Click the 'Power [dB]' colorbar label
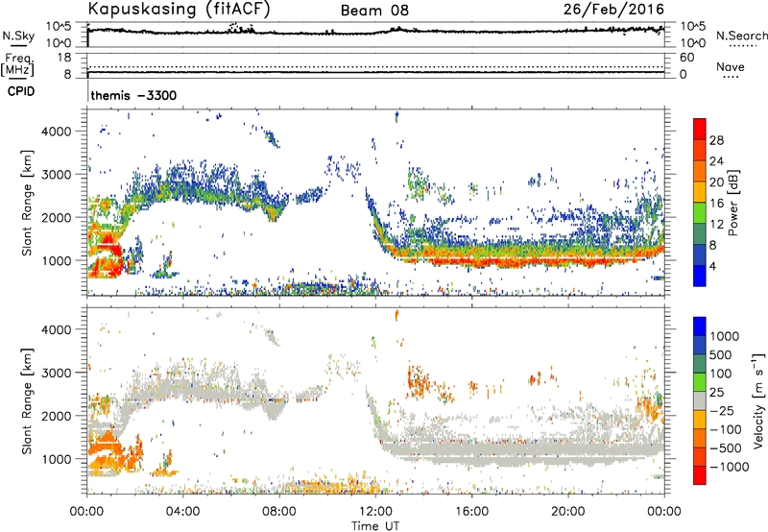The width and height of the screenshot is (768, 532). click(732, 203)
